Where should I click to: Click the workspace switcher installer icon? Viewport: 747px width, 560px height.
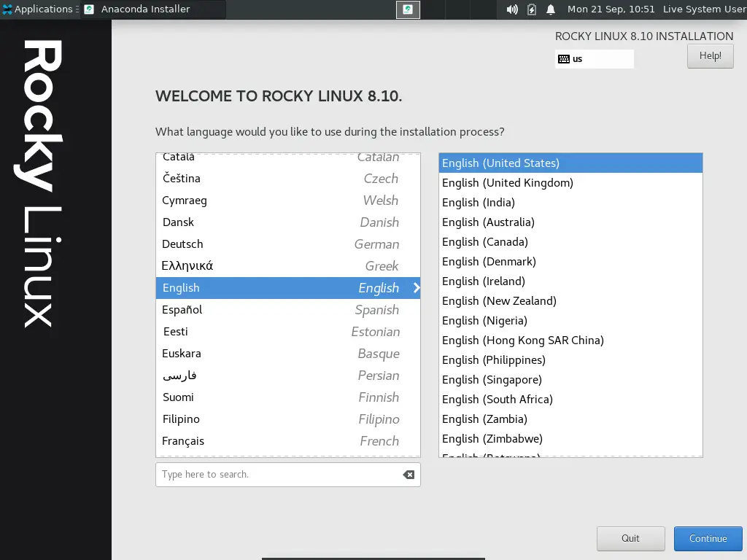click(408, 9)
